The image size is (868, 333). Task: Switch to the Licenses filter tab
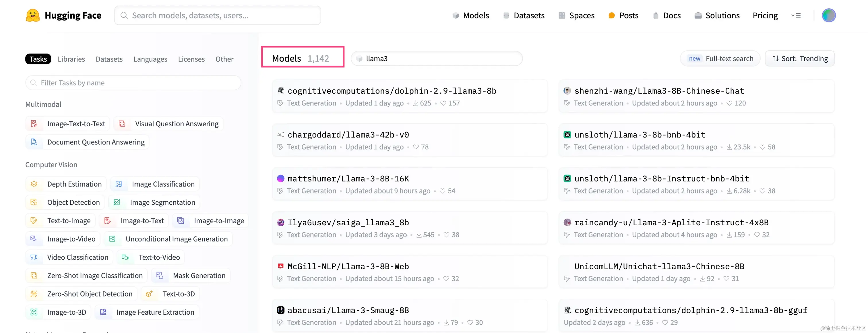tap(191, 59)
